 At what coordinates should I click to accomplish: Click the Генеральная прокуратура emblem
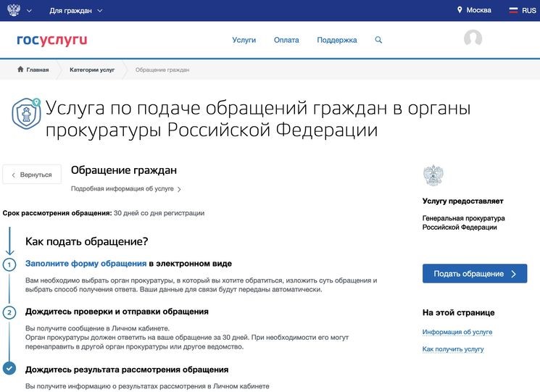433,175
